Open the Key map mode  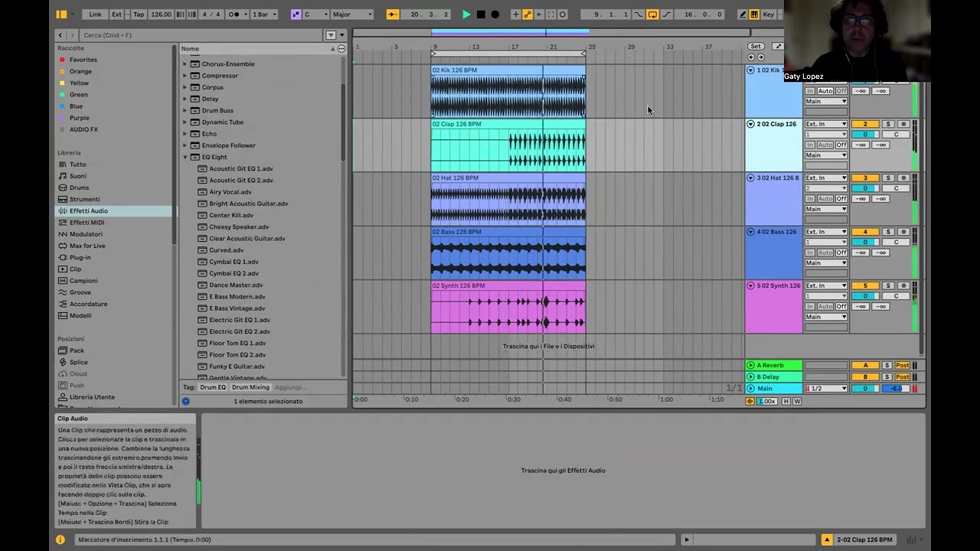(769, 15)
